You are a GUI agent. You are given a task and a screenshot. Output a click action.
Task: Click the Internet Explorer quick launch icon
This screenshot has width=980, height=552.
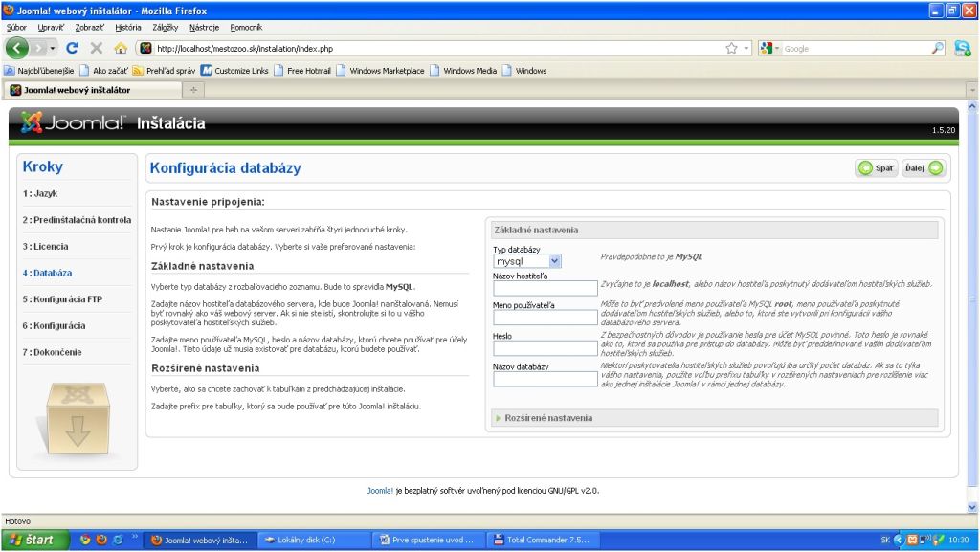(x=118, y=541)
